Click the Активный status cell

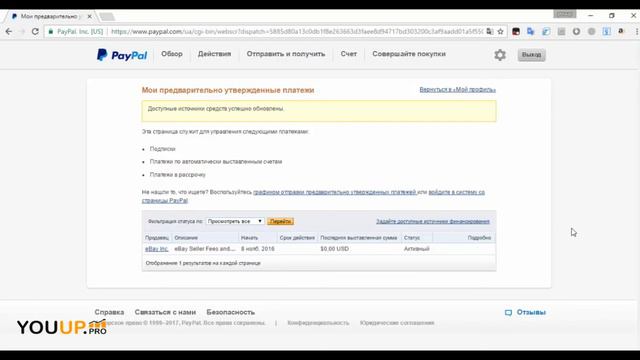417,249
